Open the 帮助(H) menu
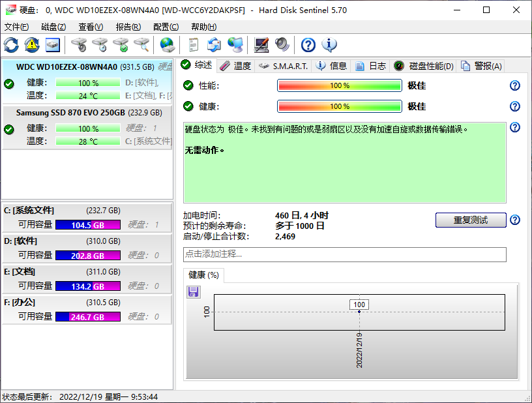Viewport: 532px width, 403px height. coord(203,27)
